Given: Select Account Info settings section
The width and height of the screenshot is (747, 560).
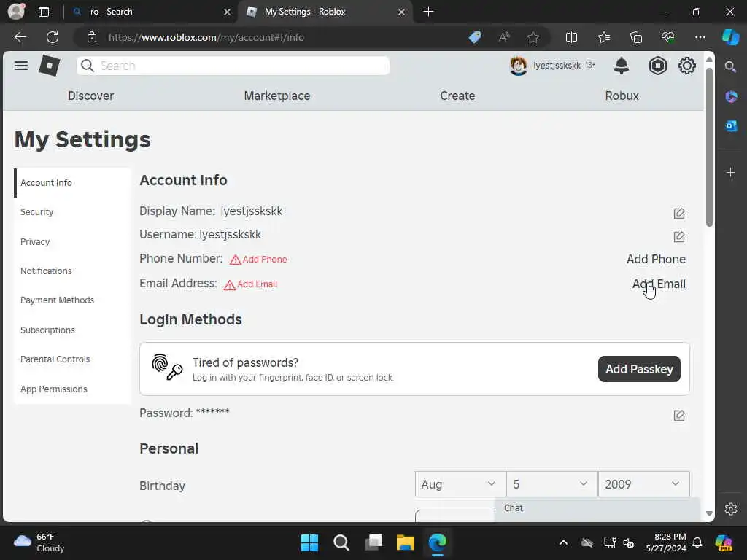Looking at the screenshot, I should tap(72, 183).
